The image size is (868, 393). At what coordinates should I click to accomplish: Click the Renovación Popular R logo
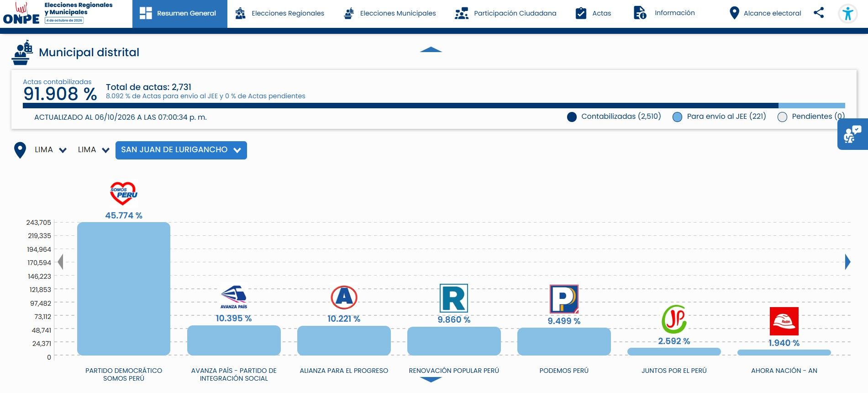point(454,298)
